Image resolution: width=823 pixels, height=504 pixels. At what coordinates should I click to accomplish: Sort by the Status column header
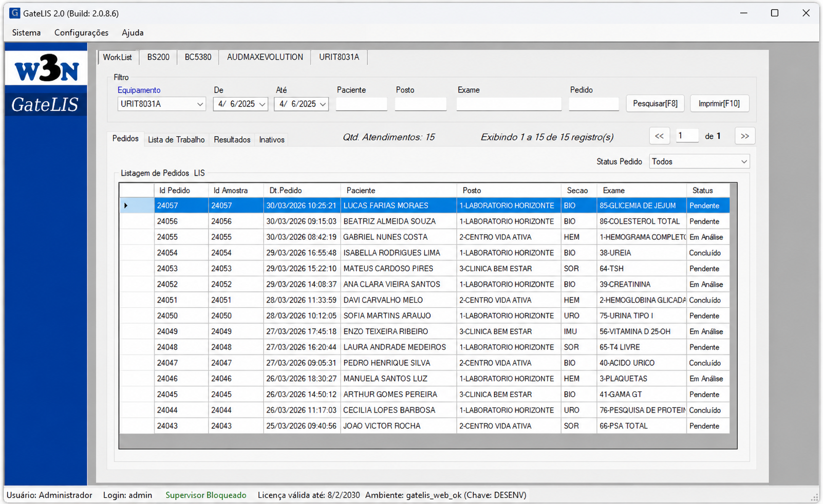tap(708, 190)
